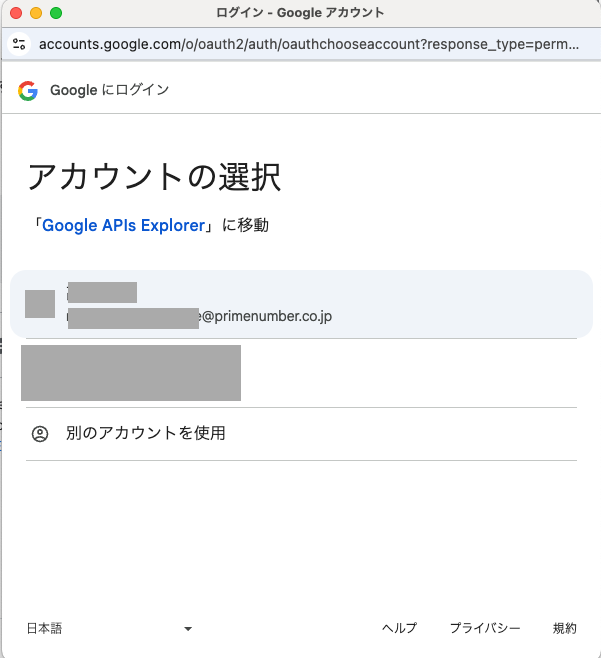Maximize window using the green button
Viewport: 601px width, 658px height.
click(x=56, y=13)
